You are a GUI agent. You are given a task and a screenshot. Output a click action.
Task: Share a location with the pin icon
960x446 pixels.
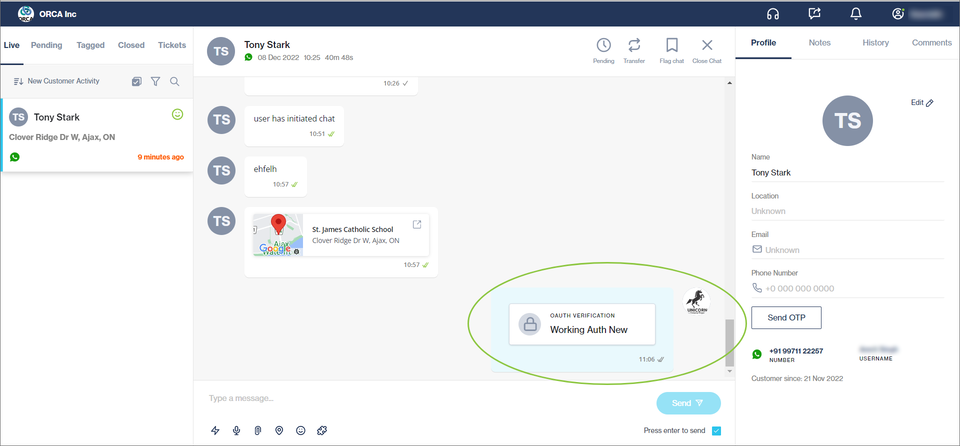(279, 430)
